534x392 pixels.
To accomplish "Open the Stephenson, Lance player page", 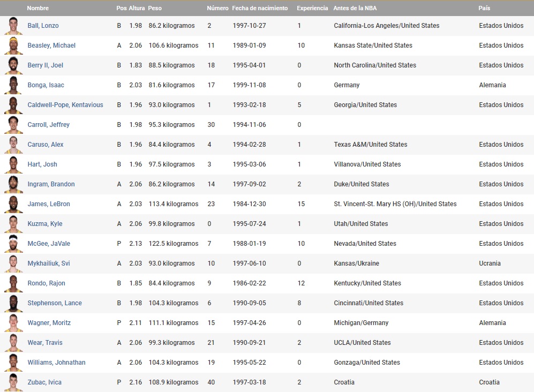I will click(x=55, y=303).
